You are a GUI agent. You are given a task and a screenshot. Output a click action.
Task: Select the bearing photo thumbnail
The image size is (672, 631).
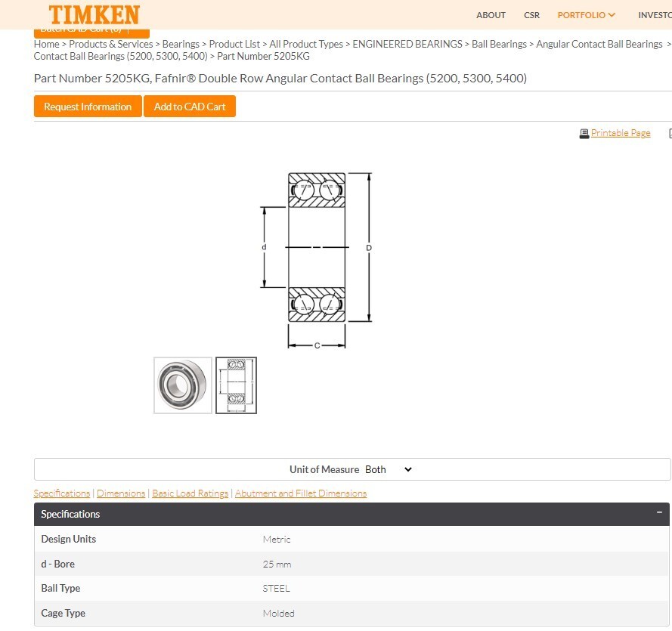183,385
